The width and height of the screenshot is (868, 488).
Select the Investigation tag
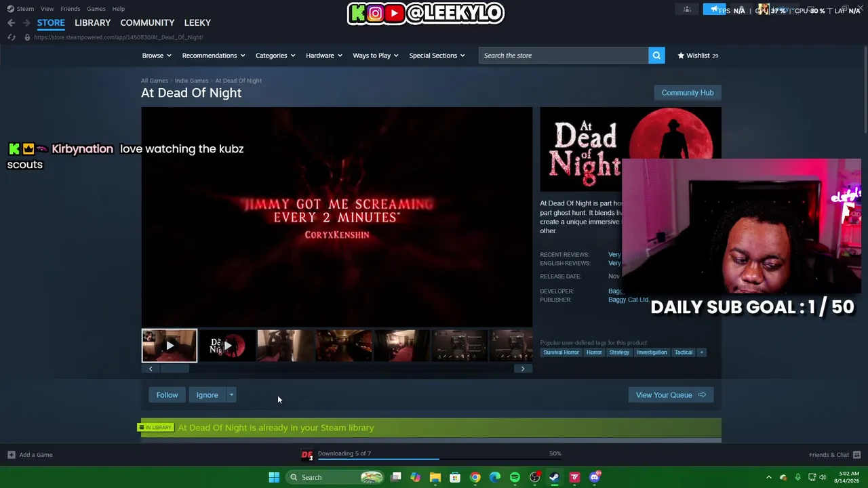[652, 352]
